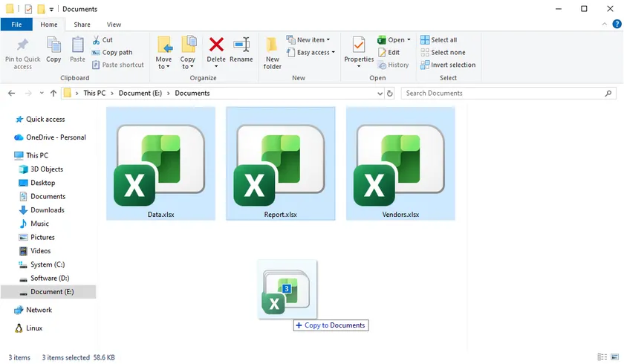
Task: Expand the Open dropdown in ribbon
Action: (394, 40)
